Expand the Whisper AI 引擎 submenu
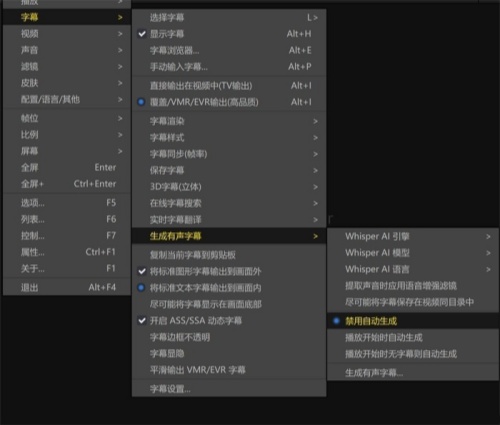Screen dimensions: 500x425 click(x=413, y=236)
